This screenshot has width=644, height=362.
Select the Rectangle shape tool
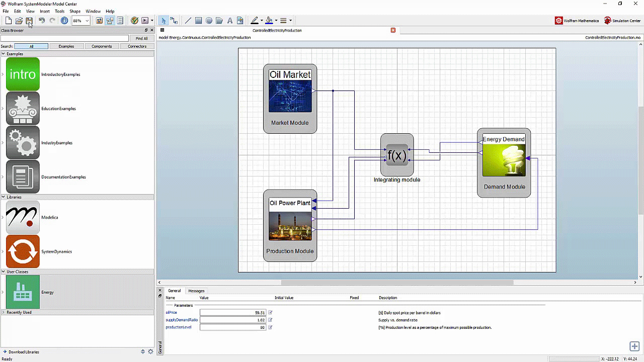coord(199,21)
